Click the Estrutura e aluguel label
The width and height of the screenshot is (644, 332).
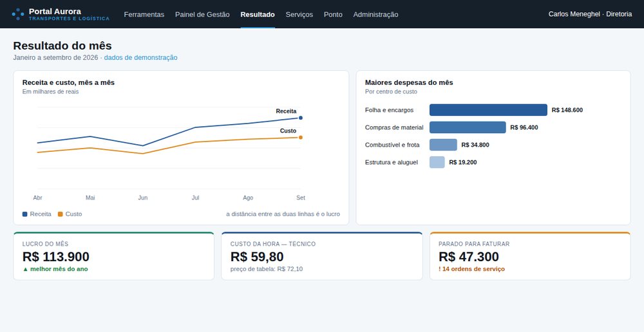392,162
